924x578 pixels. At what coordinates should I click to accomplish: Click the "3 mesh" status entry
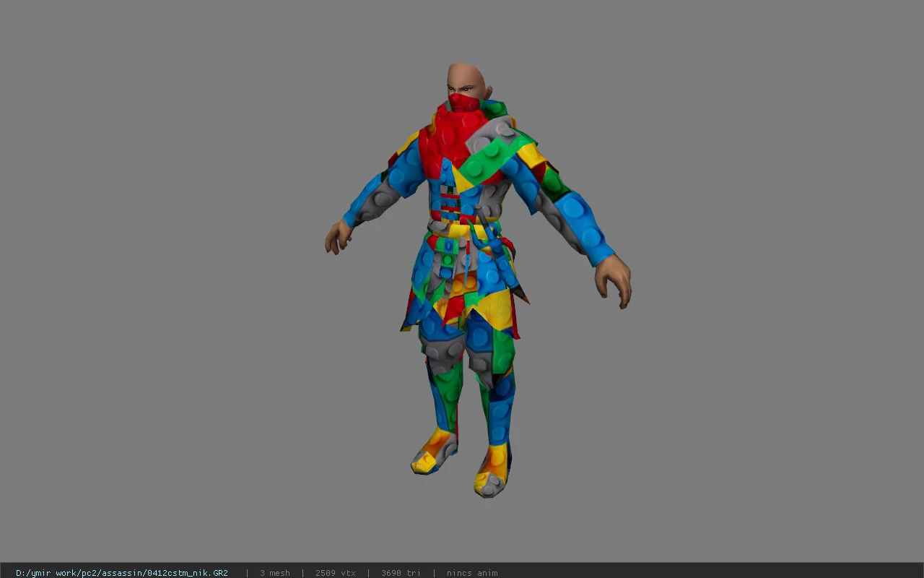coord(275,573)
